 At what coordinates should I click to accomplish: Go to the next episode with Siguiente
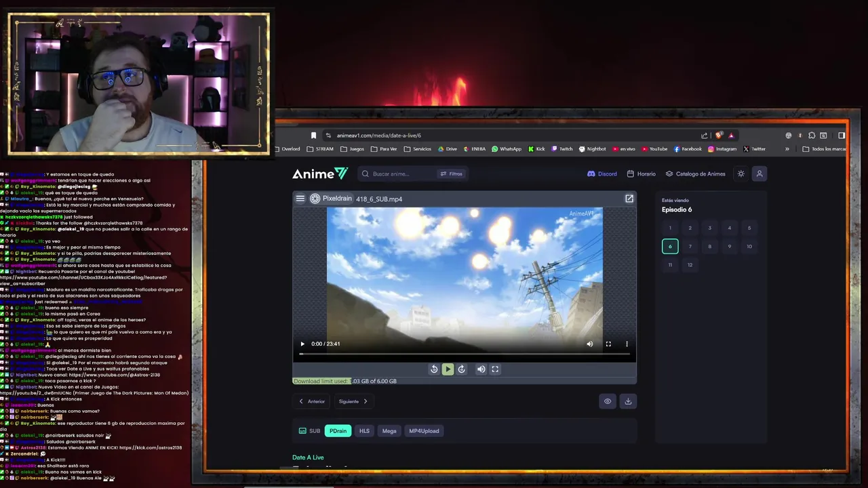coord(353,401)
